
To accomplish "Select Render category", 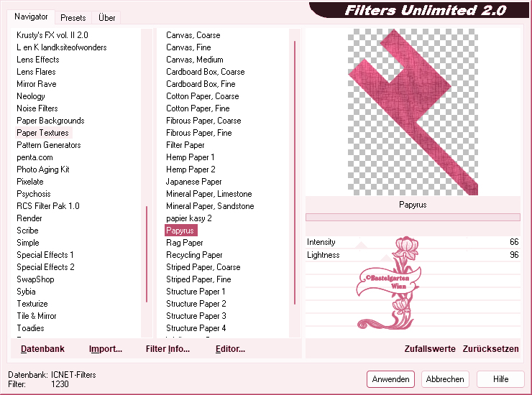I will (29, 218).
